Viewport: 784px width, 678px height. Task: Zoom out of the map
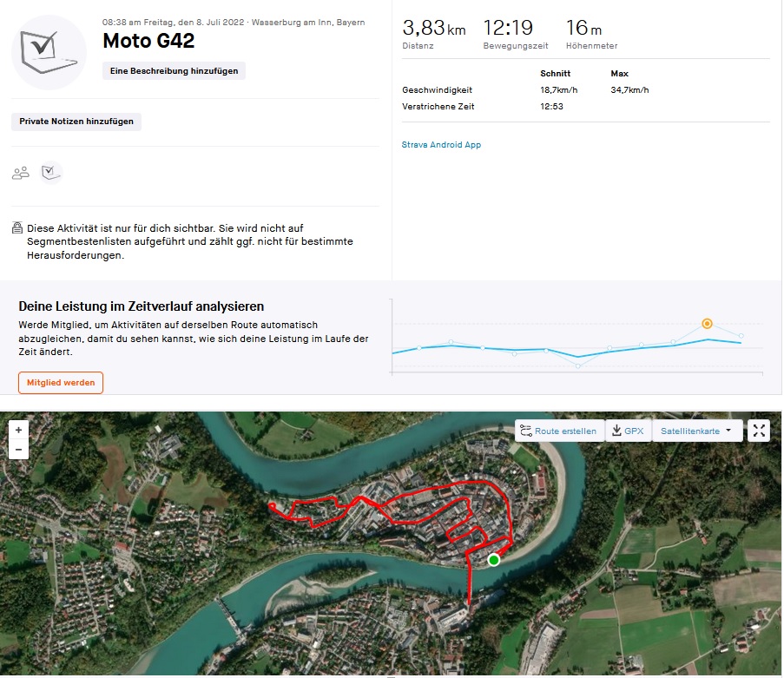click(x=18, y=450)
